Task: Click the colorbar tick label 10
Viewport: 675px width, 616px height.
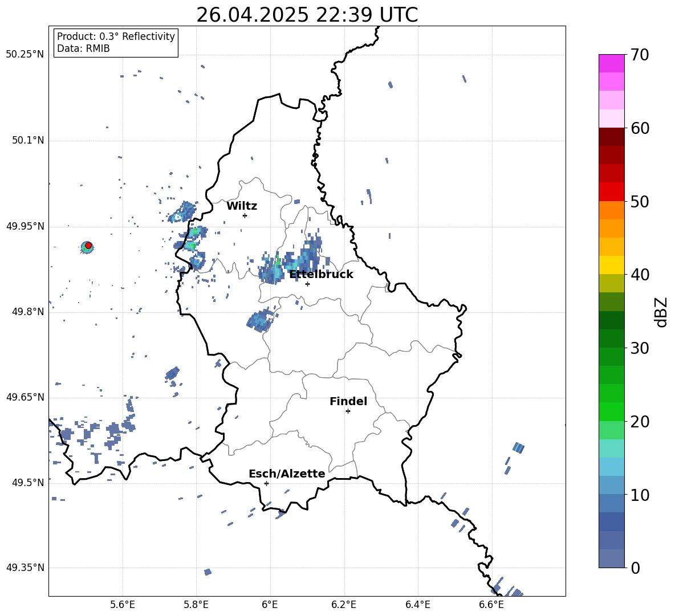Action: point(640,495)
